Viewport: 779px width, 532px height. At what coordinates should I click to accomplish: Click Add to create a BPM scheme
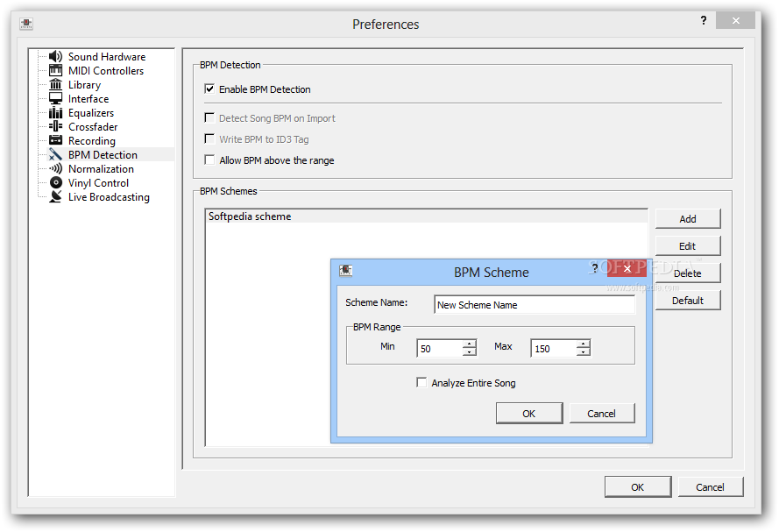pos(688,218)
